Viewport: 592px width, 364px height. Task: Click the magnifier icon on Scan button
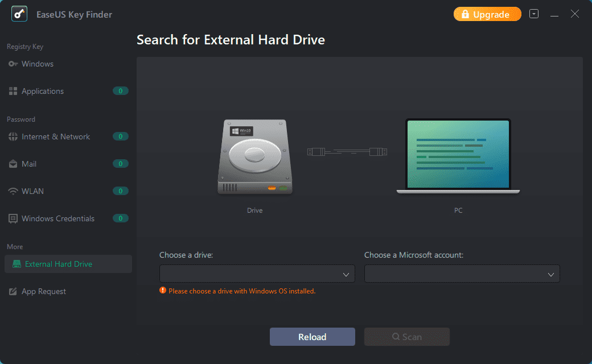coord(396,337)
